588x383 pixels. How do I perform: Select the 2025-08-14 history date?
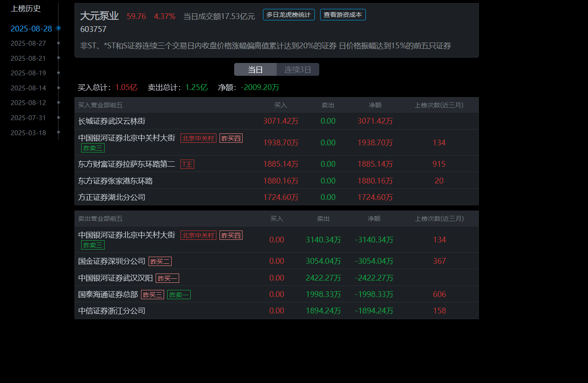(x=28, y=88)
